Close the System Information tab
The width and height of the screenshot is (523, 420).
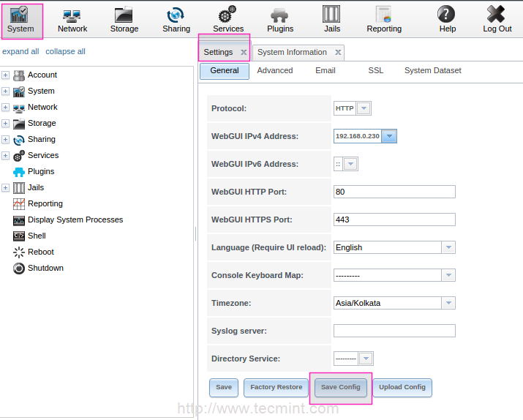click(x=338, y=53)
